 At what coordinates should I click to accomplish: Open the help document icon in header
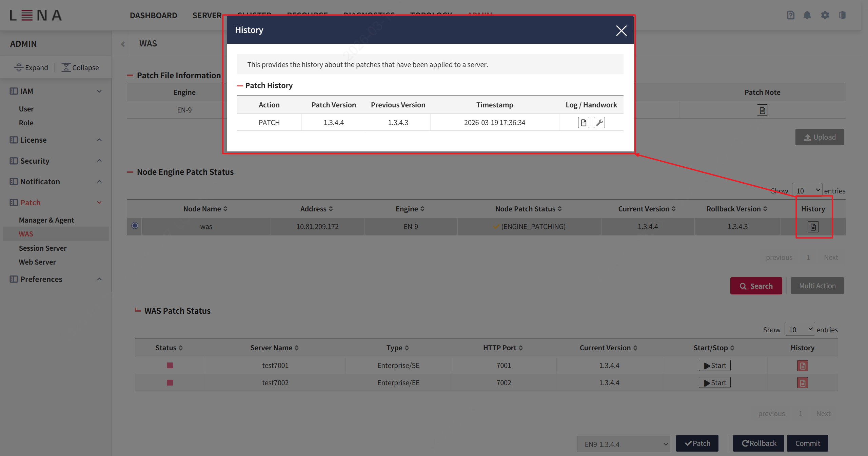(x=790, y=15)
